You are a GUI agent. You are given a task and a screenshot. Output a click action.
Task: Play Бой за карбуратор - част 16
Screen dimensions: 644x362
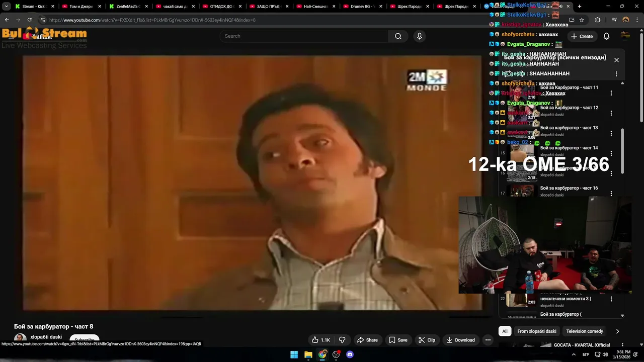click(x=569, y=188)
